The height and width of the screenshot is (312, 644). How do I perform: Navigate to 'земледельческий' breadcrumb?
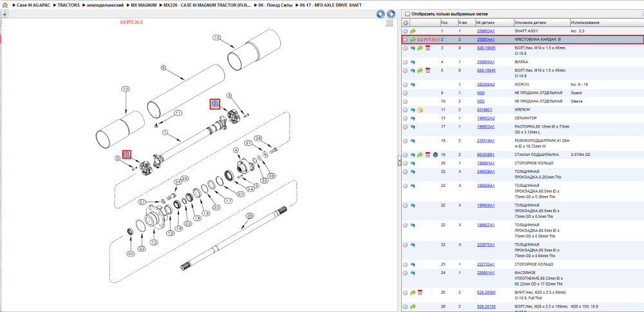click(x=105, y=5)
